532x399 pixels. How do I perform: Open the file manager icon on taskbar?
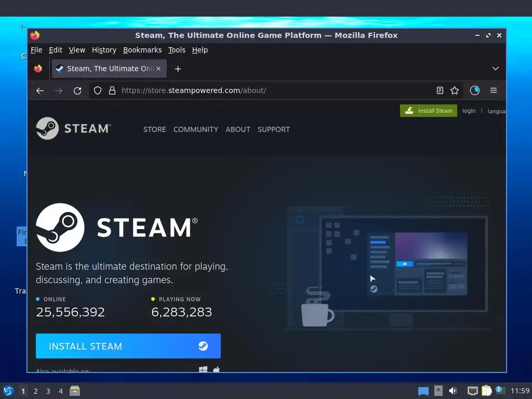pos(75,391)
